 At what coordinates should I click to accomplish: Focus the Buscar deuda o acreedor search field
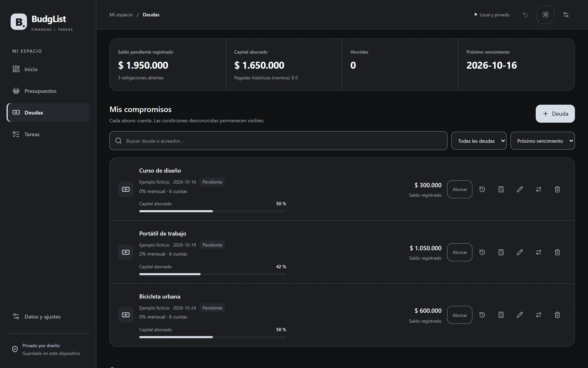point(278,141)
